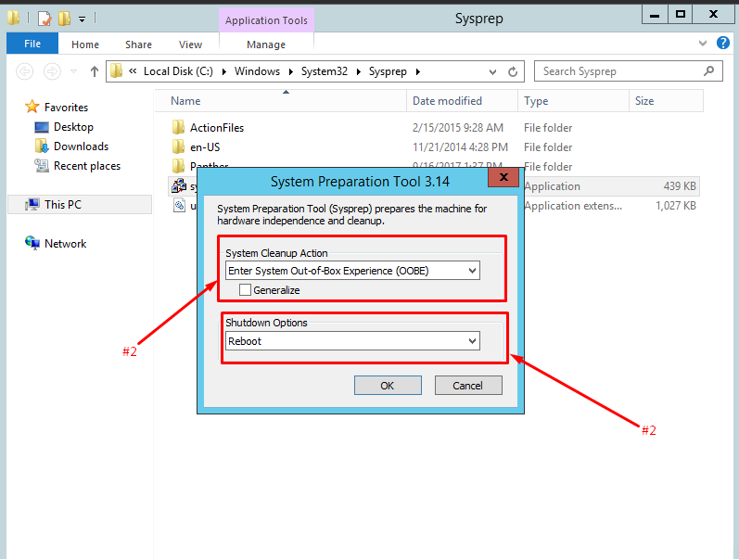Click Favorites in navigation pane

tap(66, 107)
